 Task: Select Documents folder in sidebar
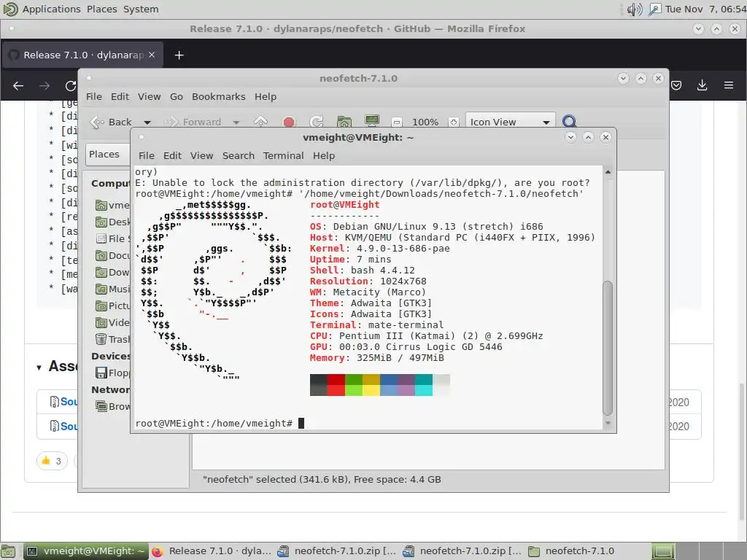point(113,256)
